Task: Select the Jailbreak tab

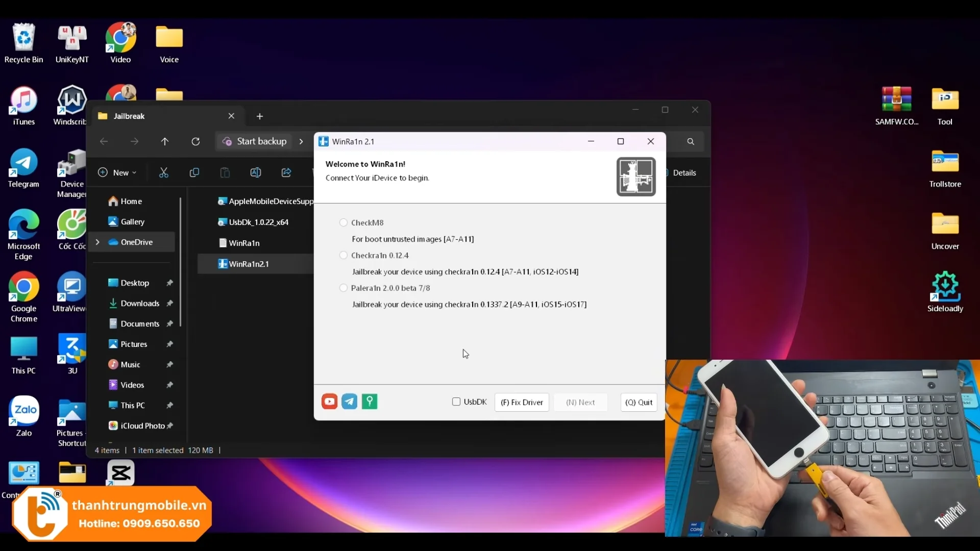Action: pos(166,116)
